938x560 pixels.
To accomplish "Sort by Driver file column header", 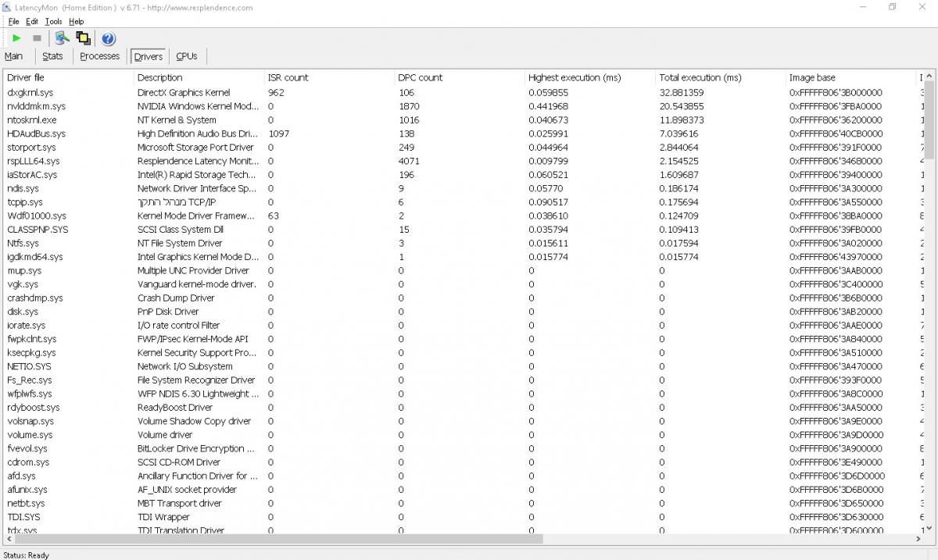I will click(x=68, y=77).
